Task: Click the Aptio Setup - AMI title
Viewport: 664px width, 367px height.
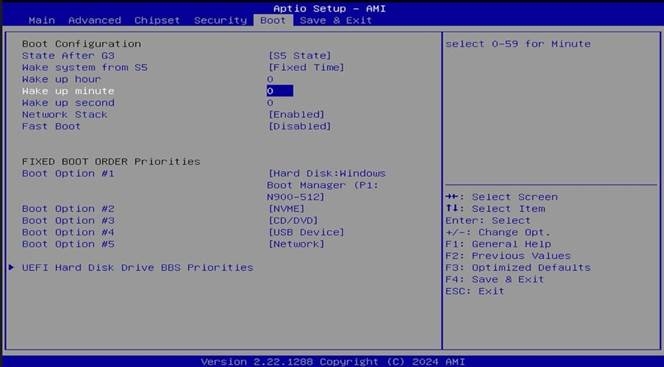Action: 329,8
